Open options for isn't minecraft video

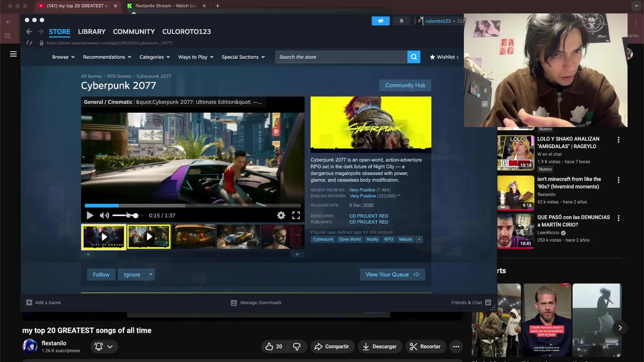[618, 180]
